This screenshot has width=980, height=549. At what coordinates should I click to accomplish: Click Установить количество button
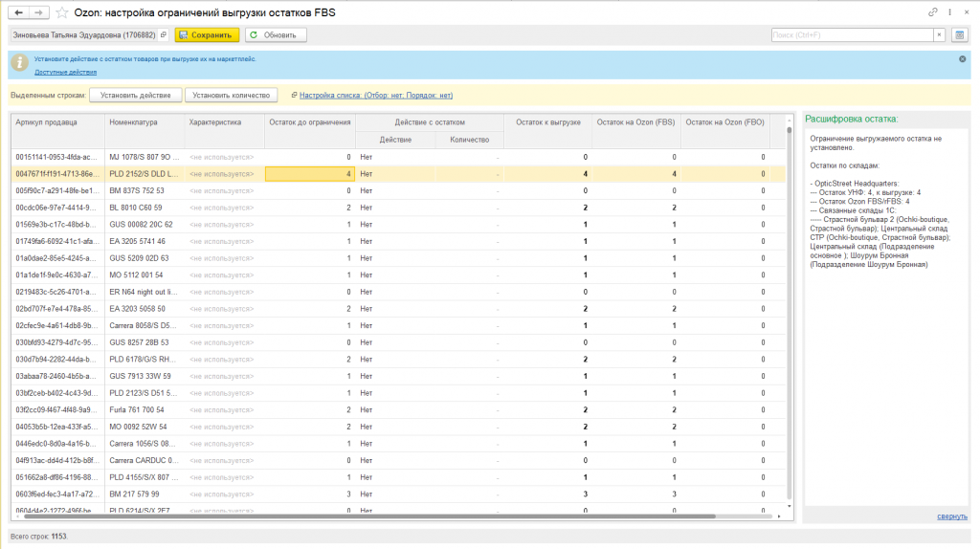click(232, 95)
